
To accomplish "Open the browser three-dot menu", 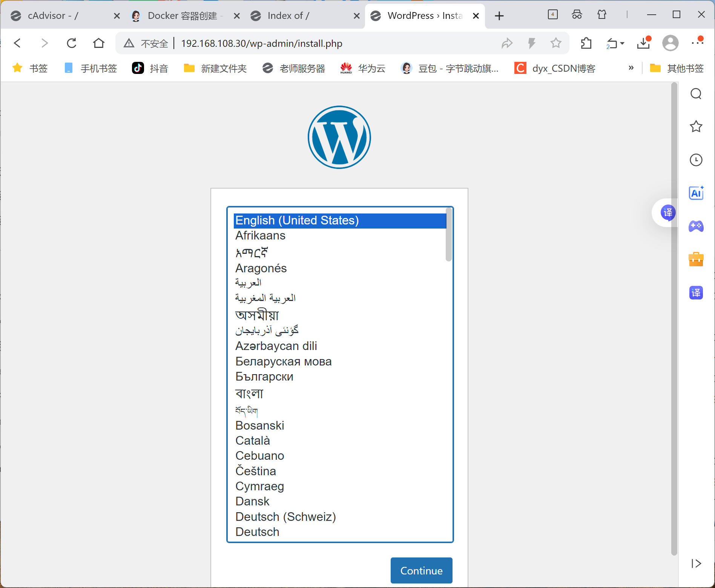I will click(698, 42).
